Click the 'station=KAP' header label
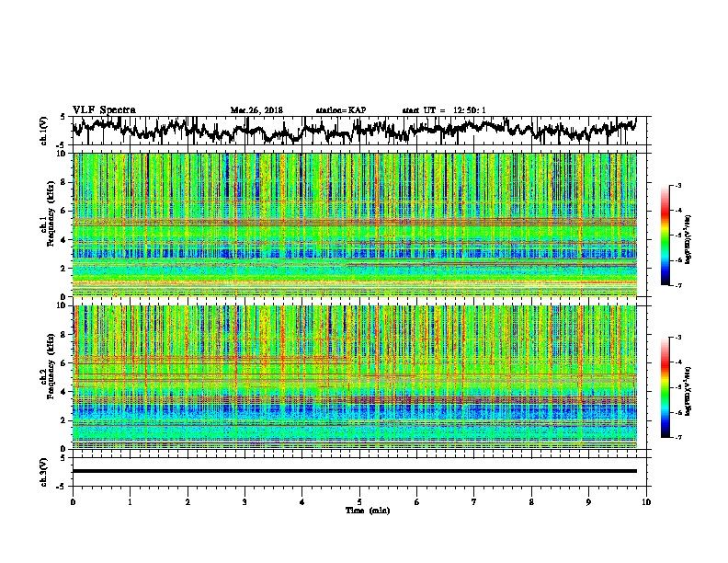The width and height of the screenshot is (728, 563). [x=340, y=110]
